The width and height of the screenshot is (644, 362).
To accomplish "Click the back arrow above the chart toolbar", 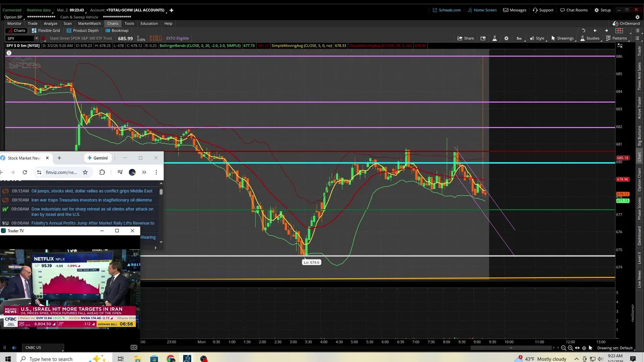I will [595, 31].
